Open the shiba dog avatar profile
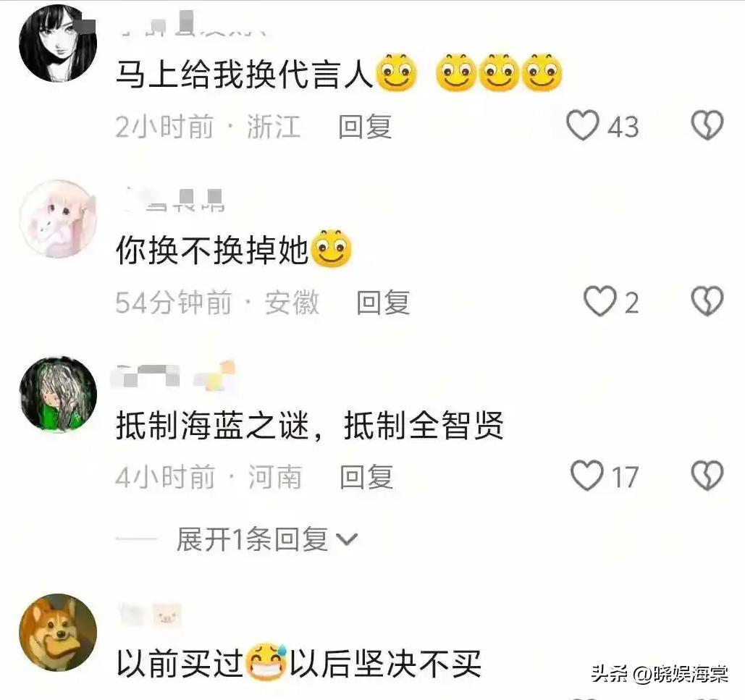 (57, 632)
